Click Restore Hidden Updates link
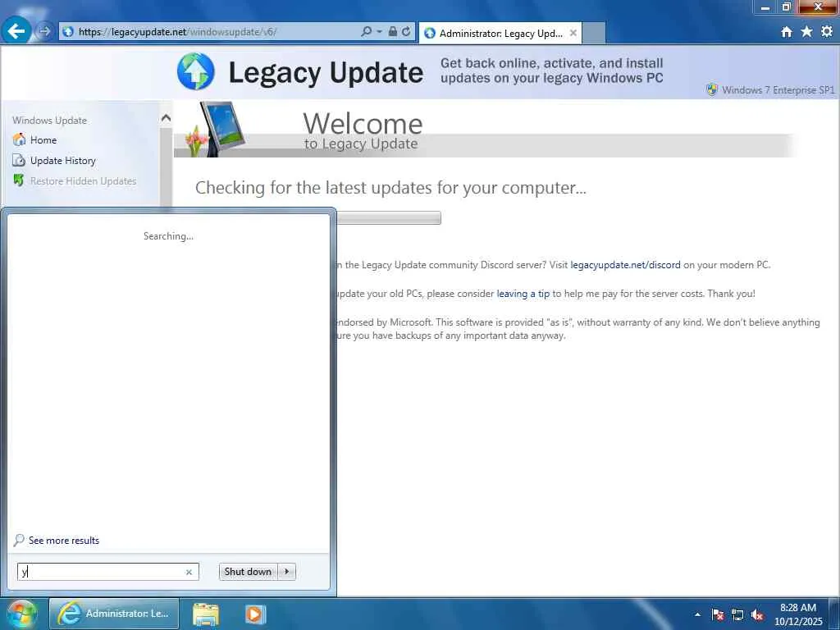The width and height of the screenshot is (840, 630). pyautogui.click(x=83, y=181)
